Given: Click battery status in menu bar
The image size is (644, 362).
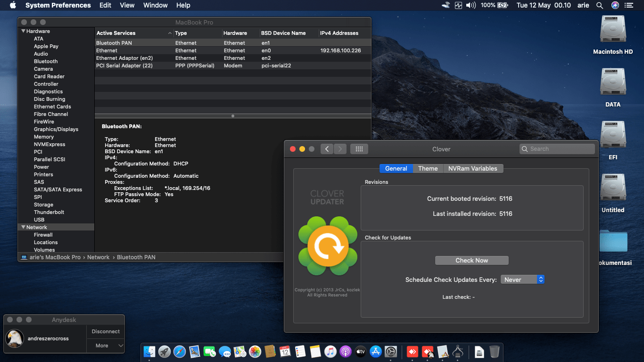Looking at the screenshot, I should (495, 6).
